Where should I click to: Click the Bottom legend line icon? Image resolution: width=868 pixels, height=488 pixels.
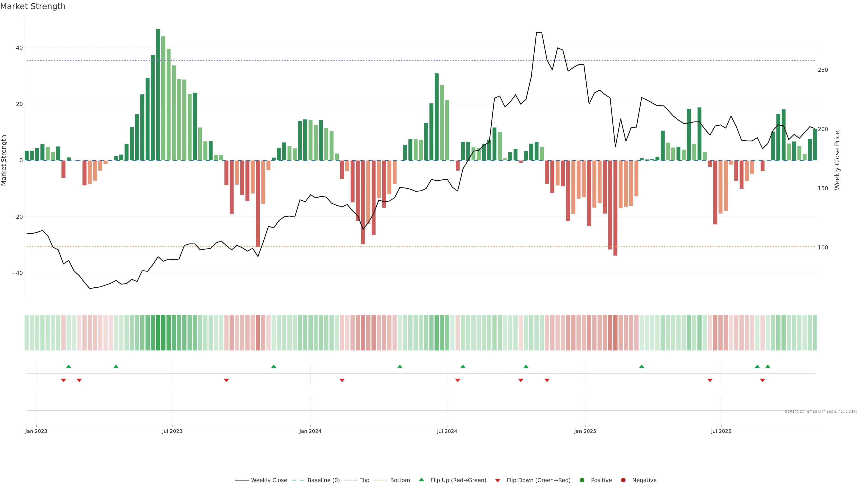point(380,480)
